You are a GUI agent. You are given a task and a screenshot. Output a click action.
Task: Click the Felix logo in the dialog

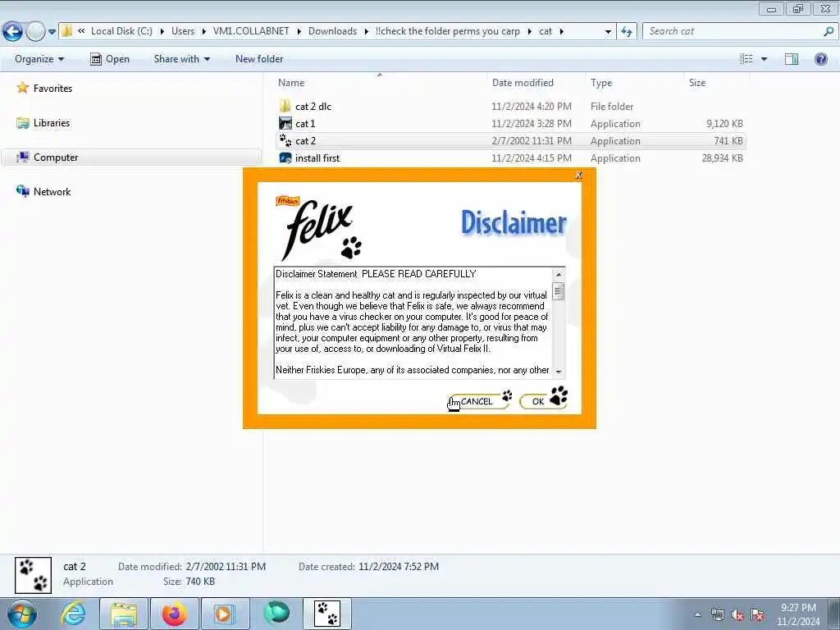click(x=318, y=228)
